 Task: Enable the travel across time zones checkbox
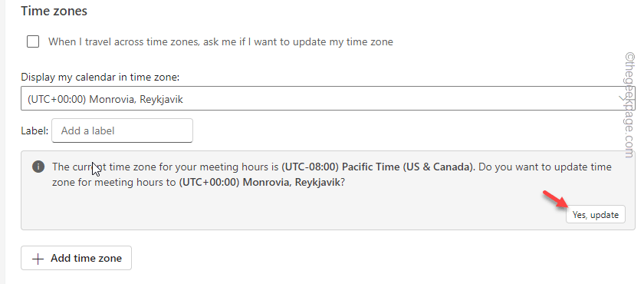tap(33, 41)
